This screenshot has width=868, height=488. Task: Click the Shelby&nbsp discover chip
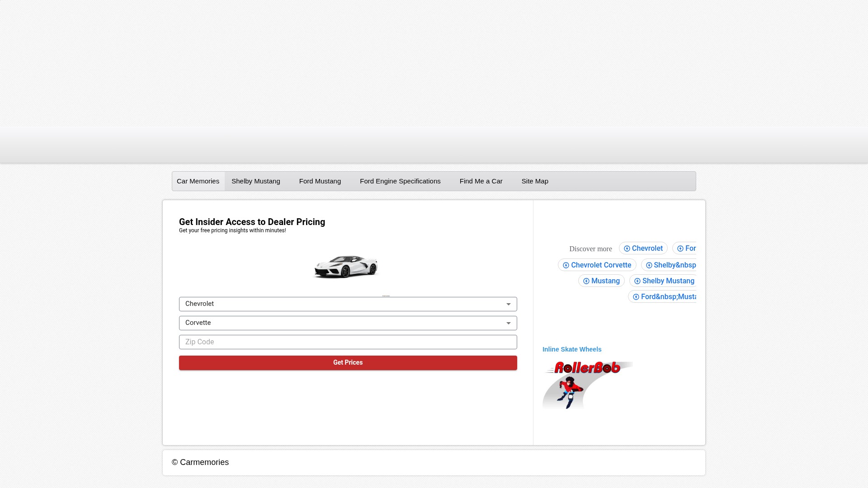669,265
